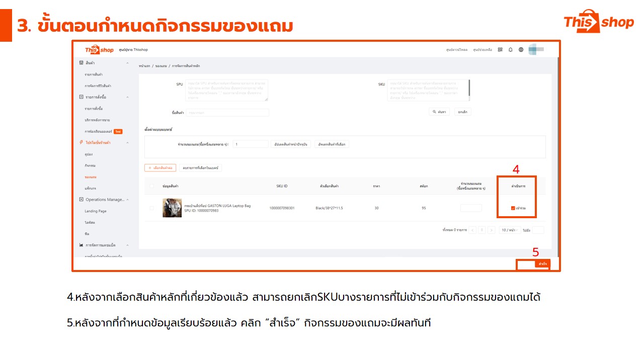Open the notification bell

point(511,50)
